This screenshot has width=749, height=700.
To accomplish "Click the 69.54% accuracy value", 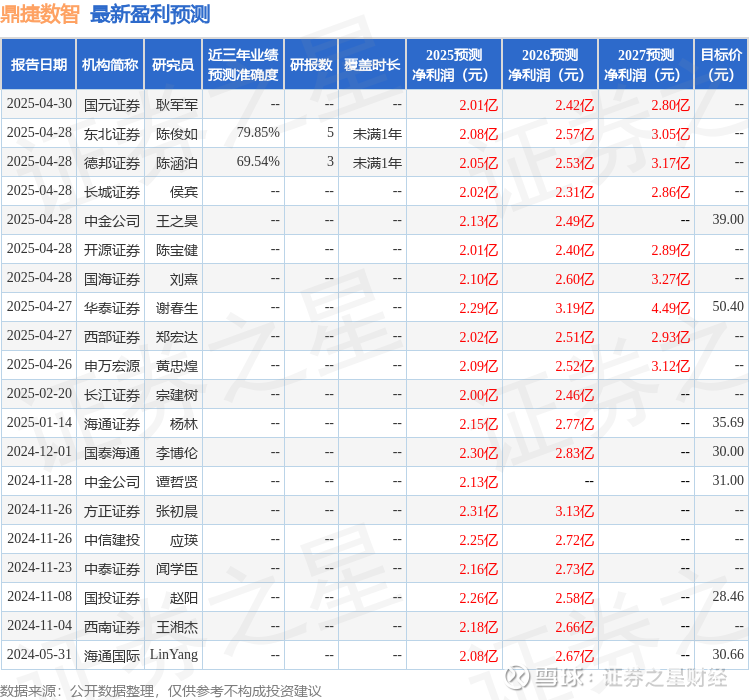I will coord(258,162).
